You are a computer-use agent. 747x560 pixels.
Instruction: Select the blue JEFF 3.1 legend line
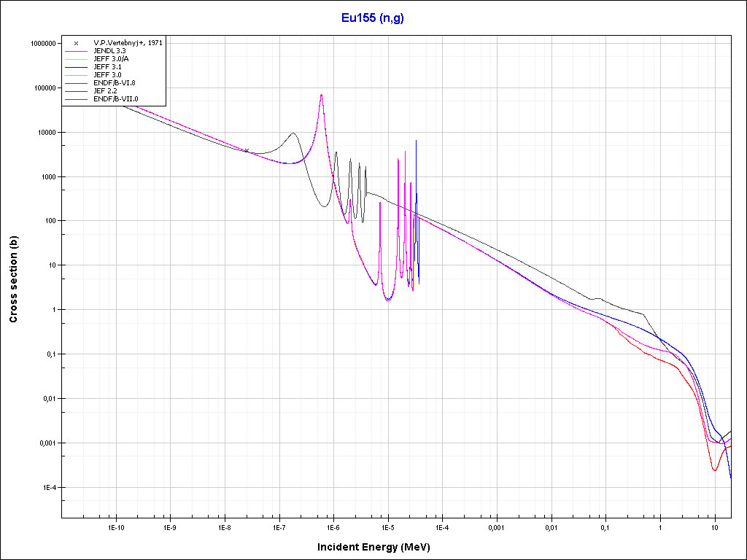[x=77, y=67]
